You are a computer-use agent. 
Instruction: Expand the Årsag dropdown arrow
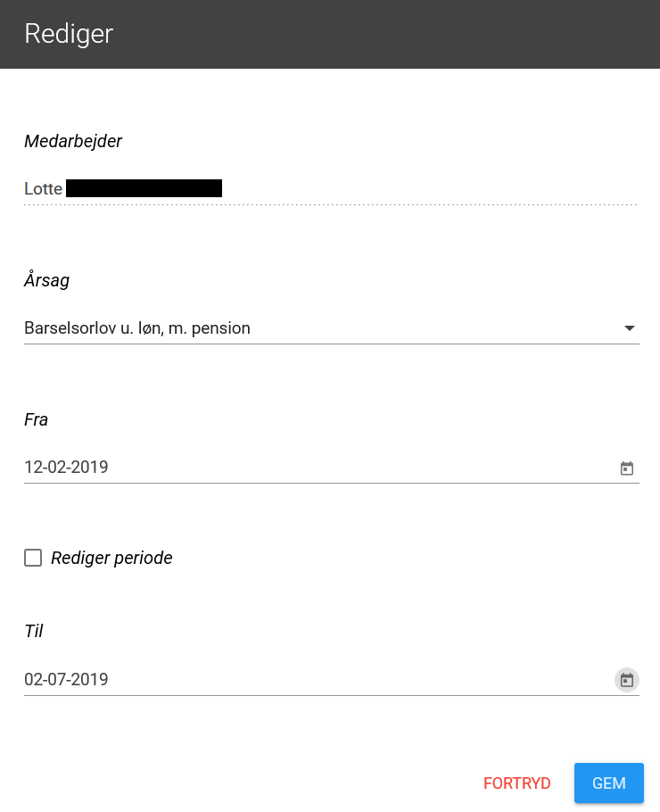pos(629,328)
